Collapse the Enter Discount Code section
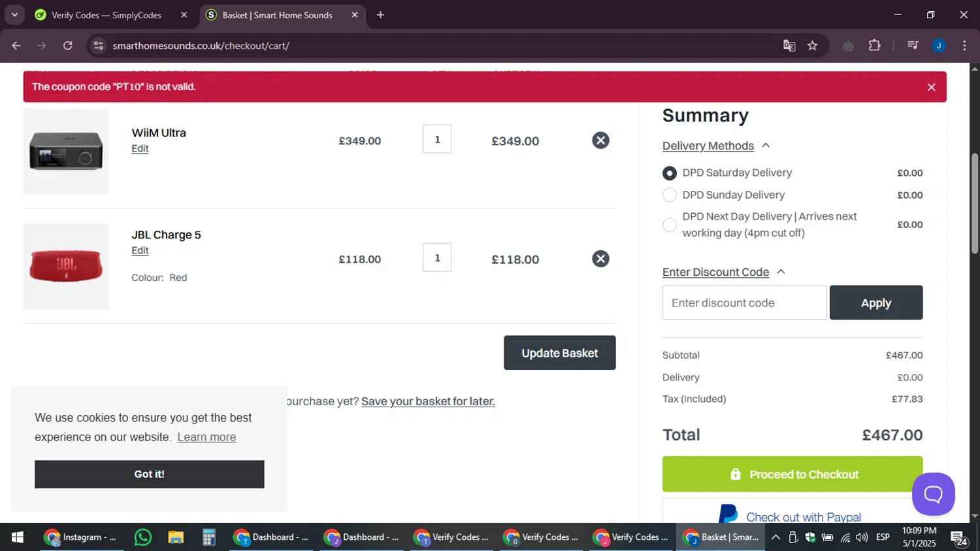980x551 pixels. click(x=723, y=272)
